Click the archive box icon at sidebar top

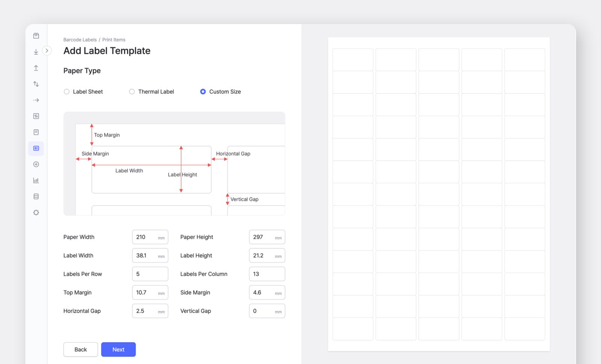36,35
